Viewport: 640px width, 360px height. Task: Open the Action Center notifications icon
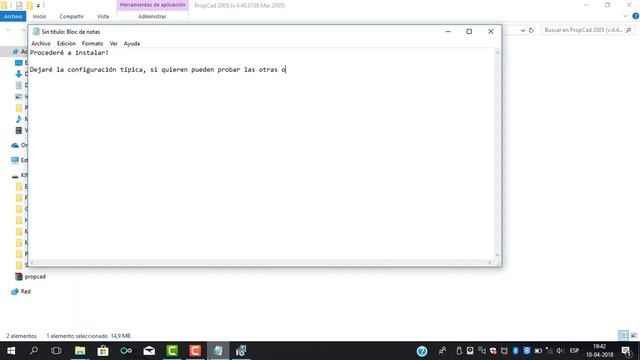tap(627, 351)
